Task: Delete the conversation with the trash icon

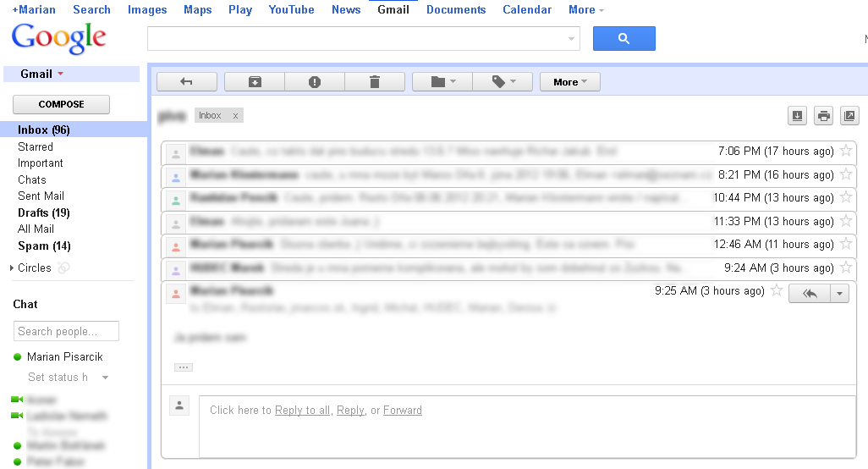Action: coord(375,82)
